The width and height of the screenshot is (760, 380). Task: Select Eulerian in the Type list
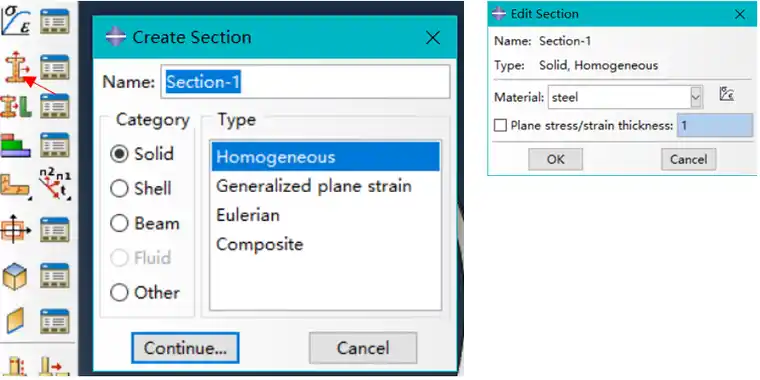(x=326, y=215)
